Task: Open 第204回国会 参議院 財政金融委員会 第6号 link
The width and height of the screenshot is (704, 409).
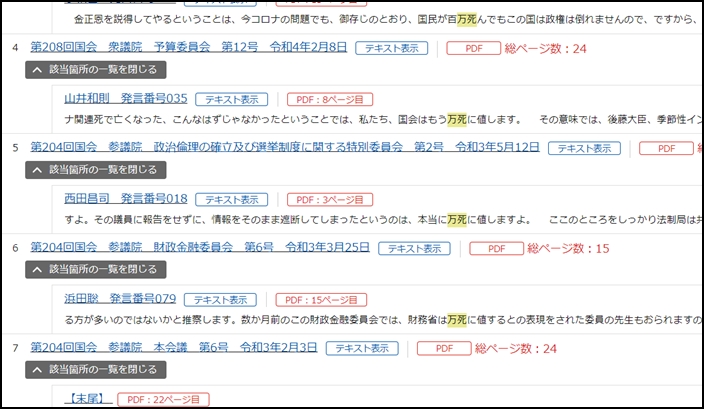Action: 200,247
